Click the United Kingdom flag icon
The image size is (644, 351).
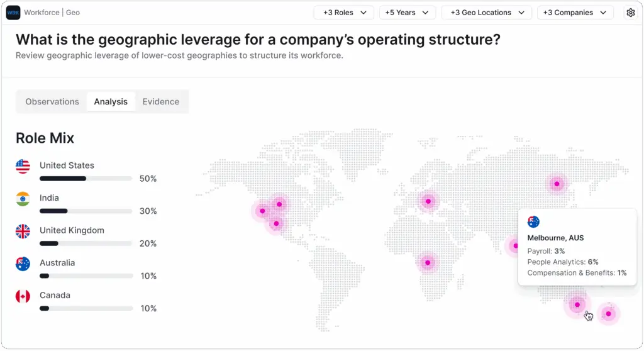[23, 231]
